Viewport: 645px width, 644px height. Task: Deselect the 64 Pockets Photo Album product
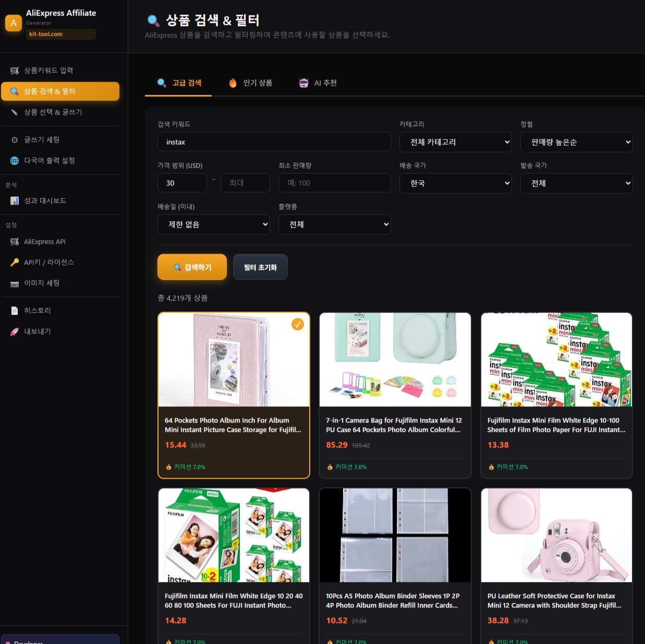click(x=297, y=324)
